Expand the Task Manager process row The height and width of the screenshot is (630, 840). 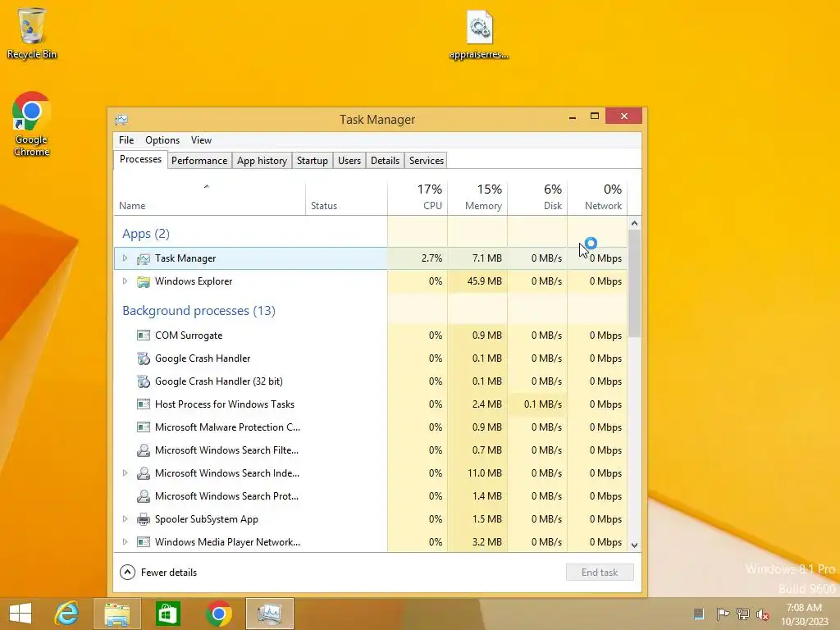coord(125,258)
